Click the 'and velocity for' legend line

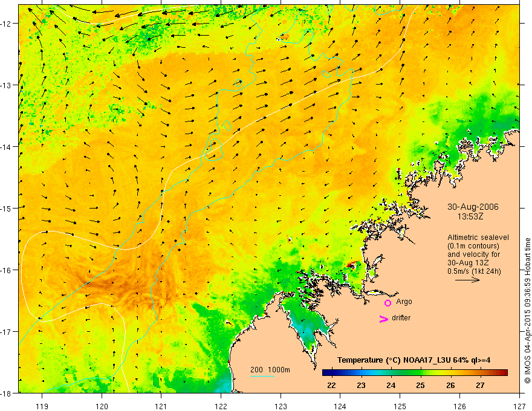(473, 254)
